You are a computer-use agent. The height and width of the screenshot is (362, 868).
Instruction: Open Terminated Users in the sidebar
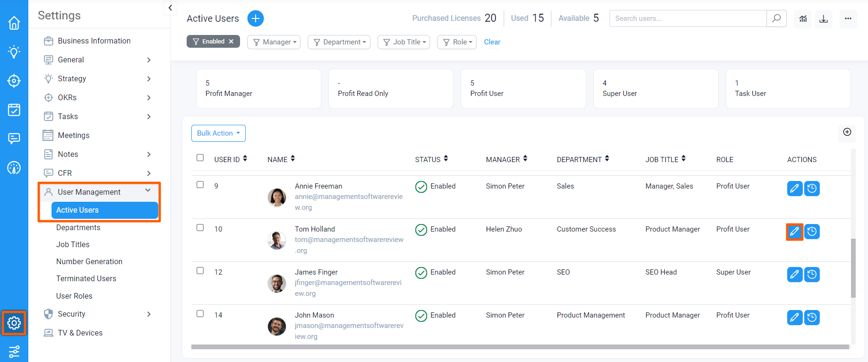(86, 278)
